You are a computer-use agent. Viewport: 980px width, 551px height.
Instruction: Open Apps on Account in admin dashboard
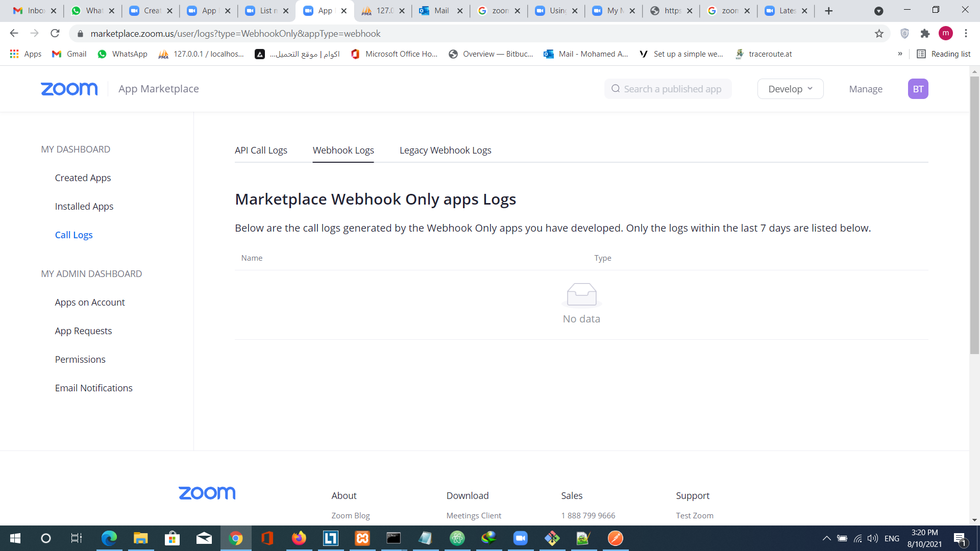(90, 302)
